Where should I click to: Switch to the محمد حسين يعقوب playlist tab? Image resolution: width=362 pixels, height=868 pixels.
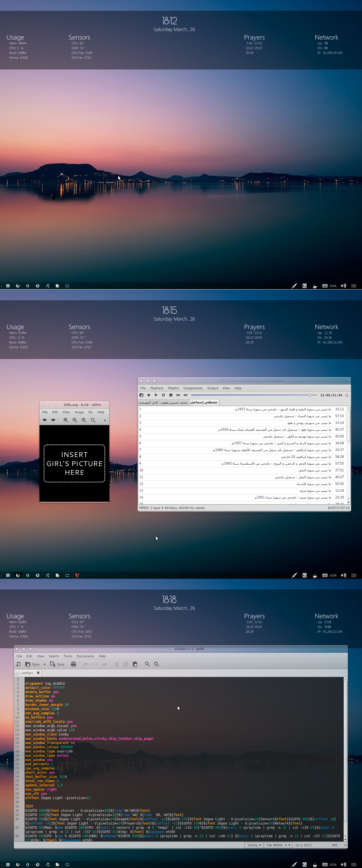pyautogui.click(x=174, y=402)
